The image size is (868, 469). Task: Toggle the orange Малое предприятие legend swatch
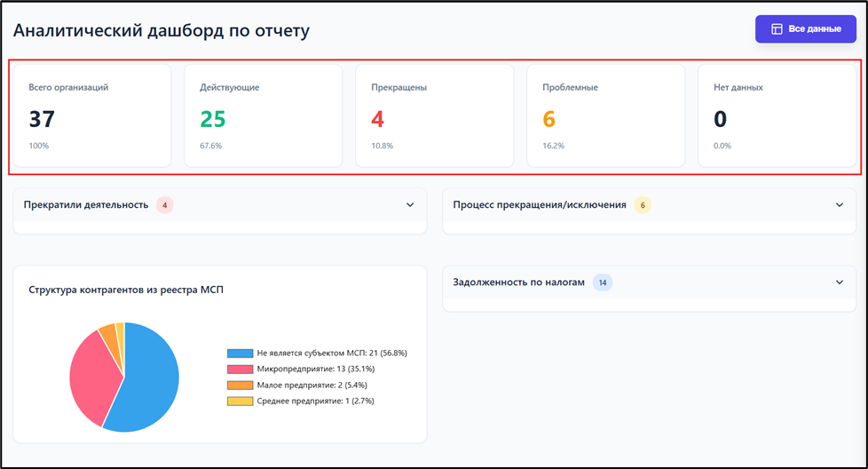240,386
